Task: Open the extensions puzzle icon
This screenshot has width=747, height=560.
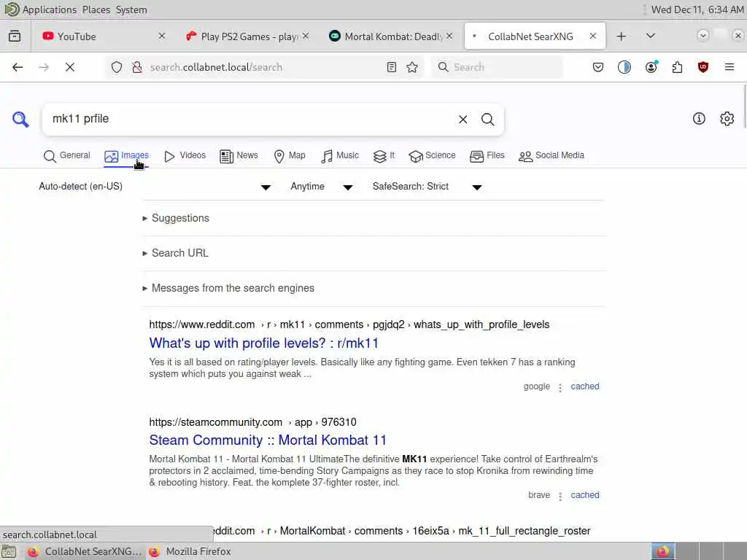Action: (677, 67)
